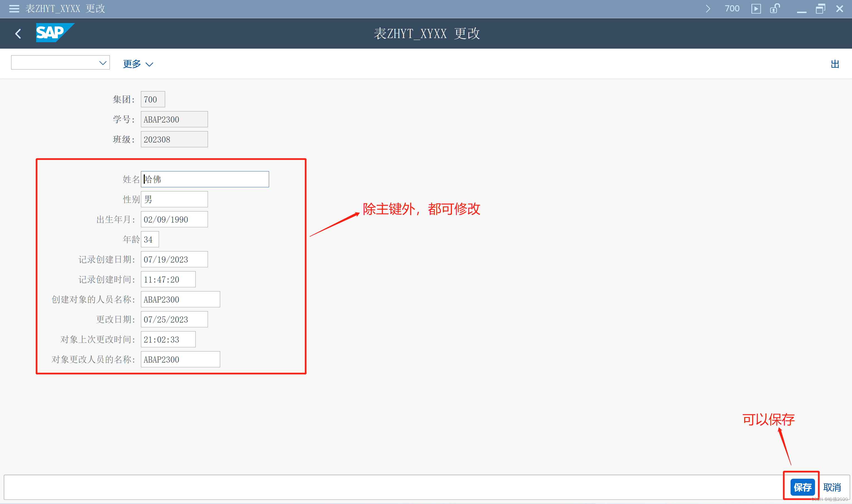Click the back arrow beside SAP logo
Image resolution: width=852 pixels, height=504 pixels.
tap(18, 34)
